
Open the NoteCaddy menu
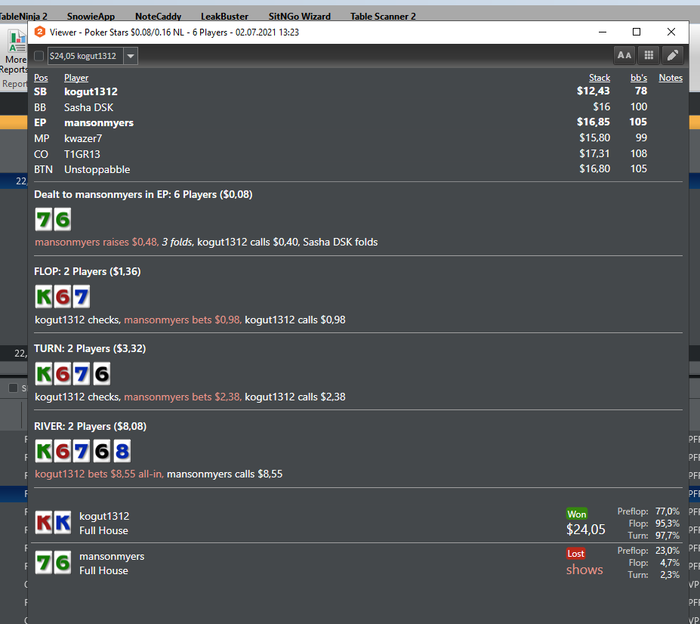pyautogui.click(x=158, y=17)
